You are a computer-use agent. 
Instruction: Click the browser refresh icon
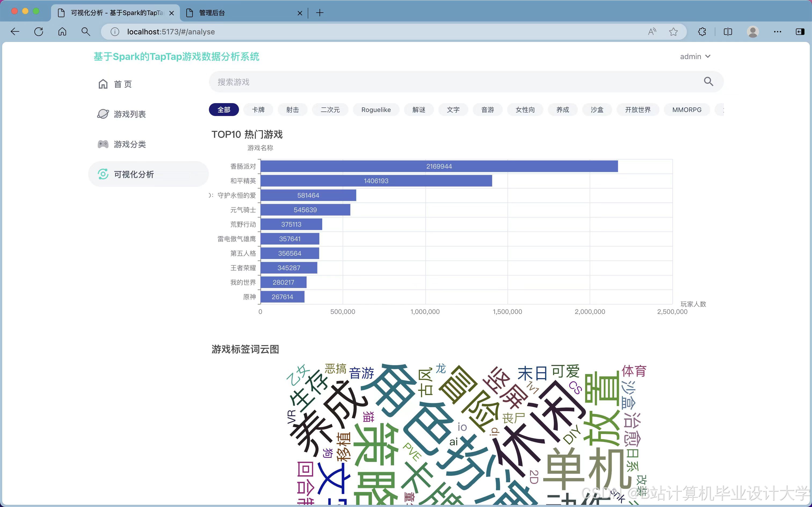point(39,32)
